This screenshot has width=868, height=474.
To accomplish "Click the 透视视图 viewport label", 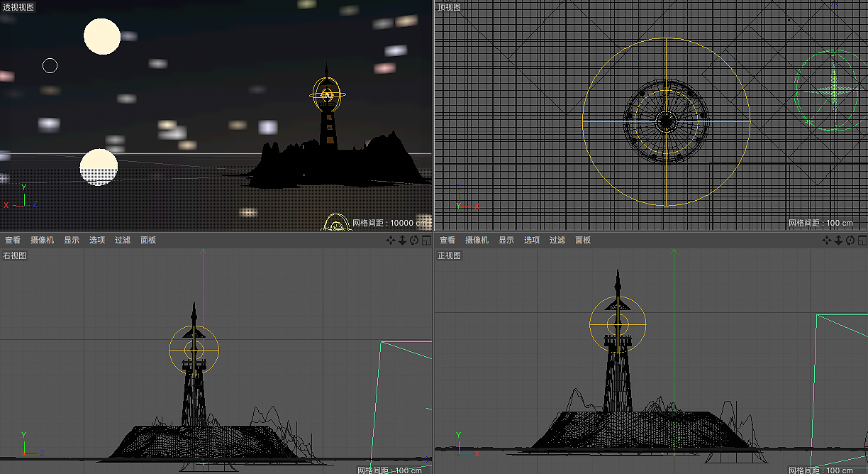I will 18,6.
